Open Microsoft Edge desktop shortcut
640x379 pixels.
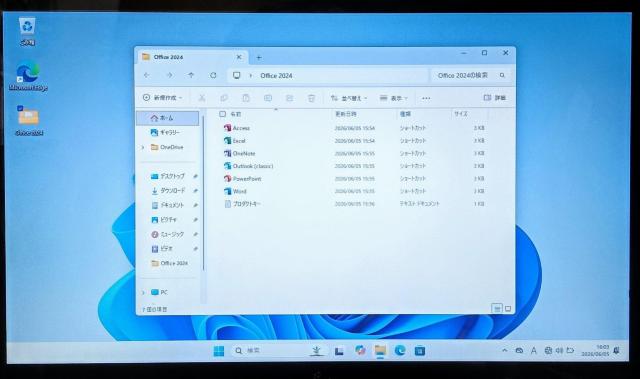28,76
